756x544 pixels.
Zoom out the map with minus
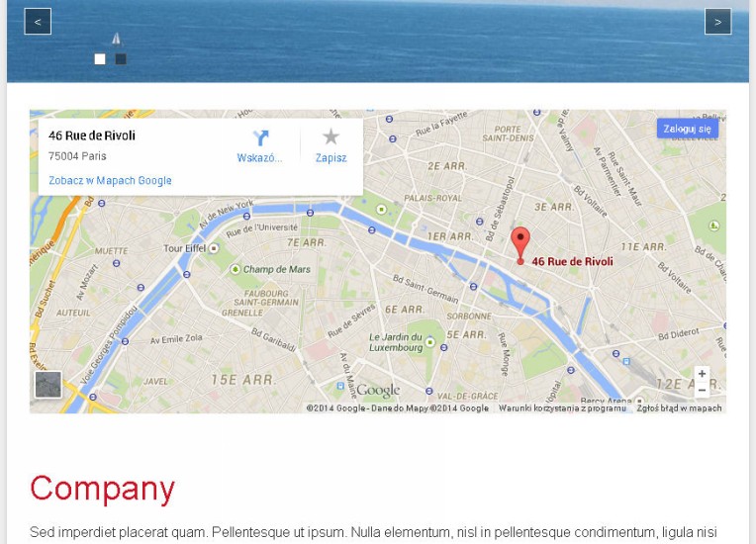[x=702, y=390]
